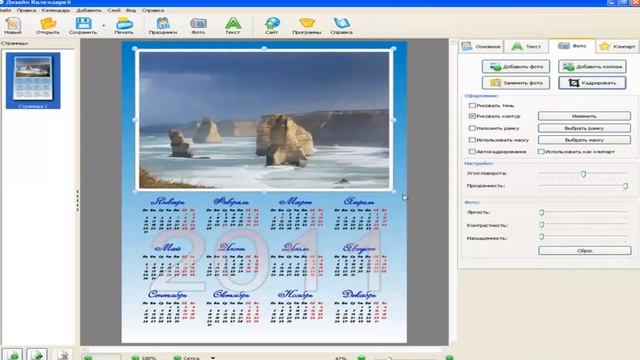This screenshot has height=360, width=640.
Task: Click the Новый (new project) toolbar icon
Action: click(13, 25)
